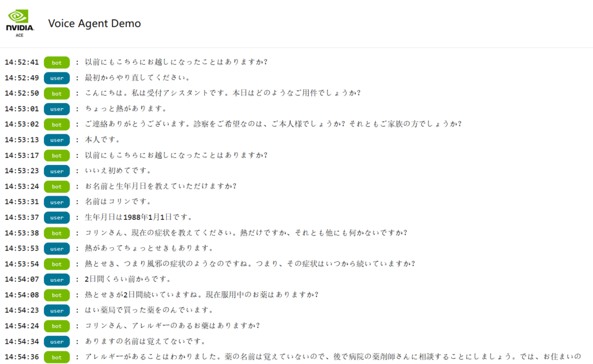Click the Voice Agent Demo title
Image resolution: width=593 pixels, height=364 pixels.
point(94,24)
